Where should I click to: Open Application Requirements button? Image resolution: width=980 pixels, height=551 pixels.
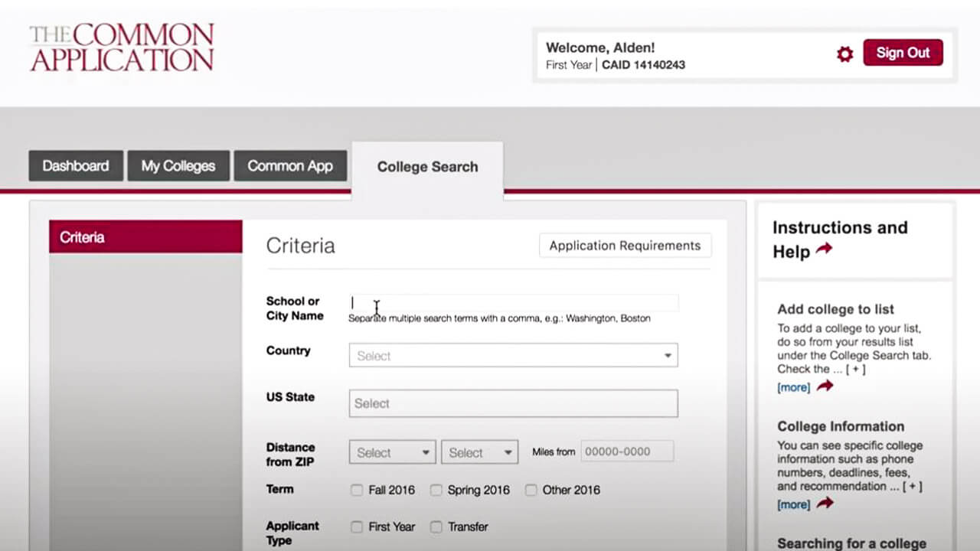(625, 246)
